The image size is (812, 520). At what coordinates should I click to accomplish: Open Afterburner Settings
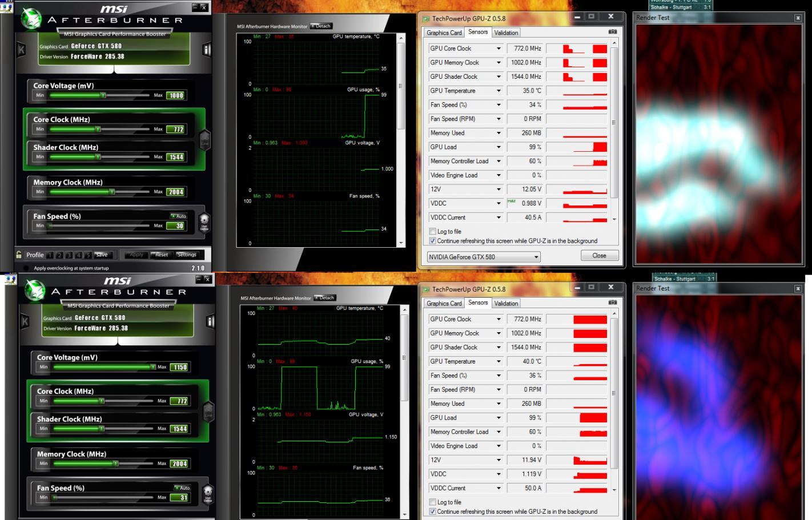(x=186, y=255)
